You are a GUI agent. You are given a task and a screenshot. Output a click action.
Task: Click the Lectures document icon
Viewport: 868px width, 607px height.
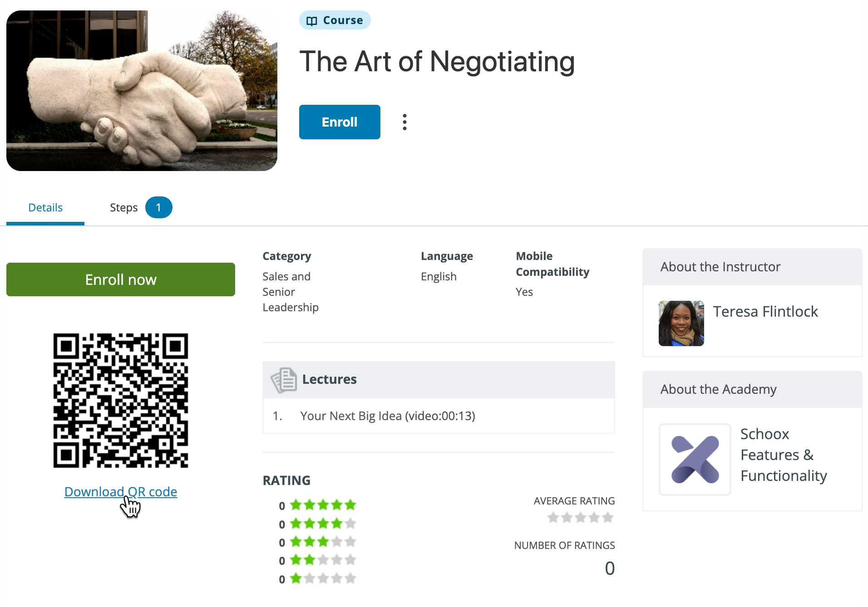(x=284, y=380)
